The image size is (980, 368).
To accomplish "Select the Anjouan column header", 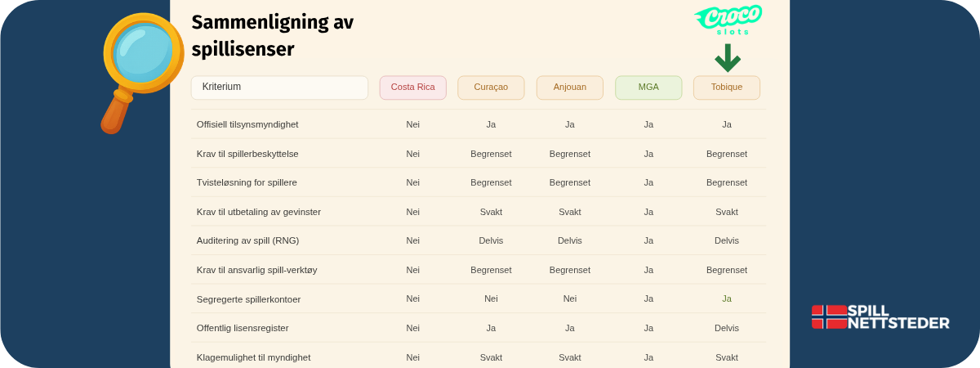I will [x=569, y=88].
